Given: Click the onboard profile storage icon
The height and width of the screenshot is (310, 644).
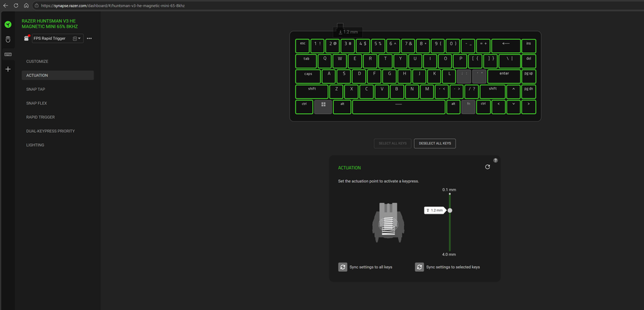Looking at the screenshot, I should tap(26, 38).
